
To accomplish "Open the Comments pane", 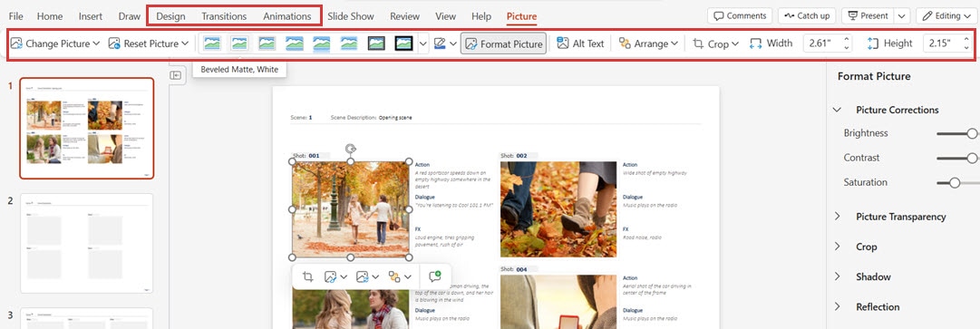I will point(740,15).
